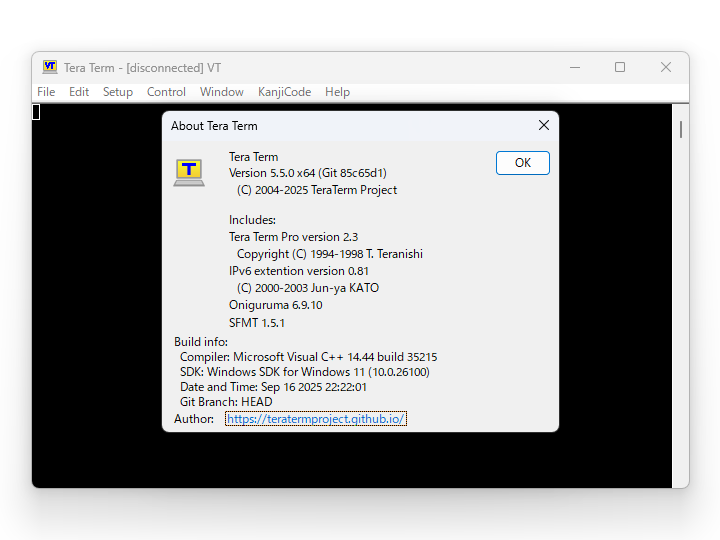Viewport: 720px width, 540px height.
Task: Click the 'Compiler: Microsoft Visual C++ 14.44' line
Action: [x=309, y=357]
